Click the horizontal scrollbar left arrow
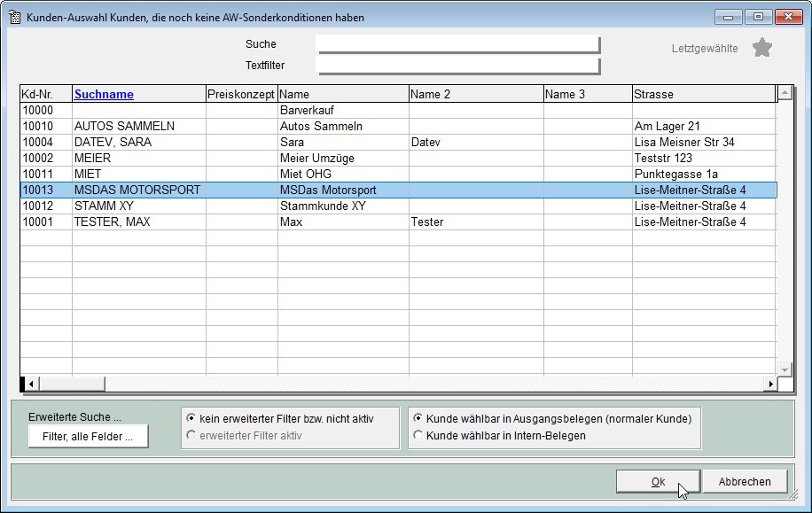Viewport: 812px width, 513px height. pyautogui.click(x=31, y=385)
